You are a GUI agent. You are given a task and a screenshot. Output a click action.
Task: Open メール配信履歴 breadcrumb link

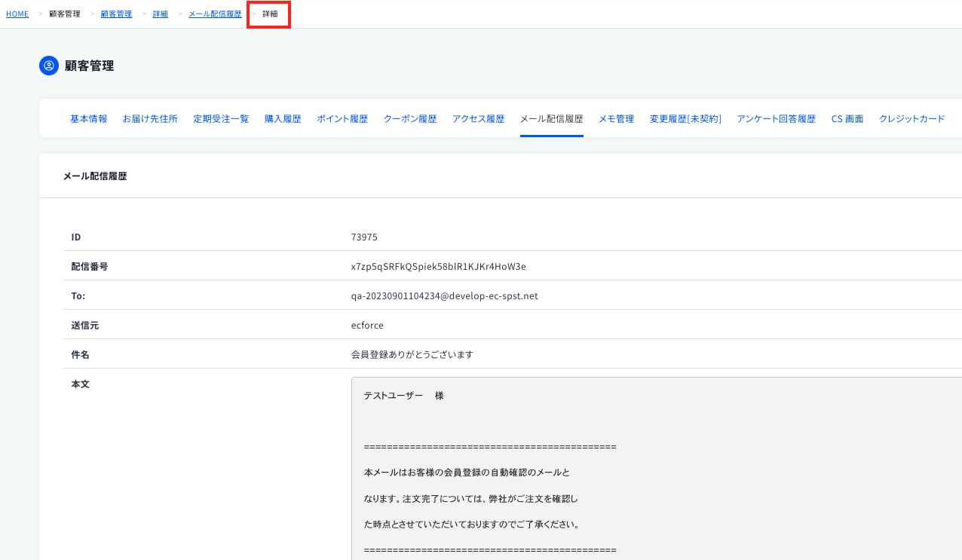(215, 14)
